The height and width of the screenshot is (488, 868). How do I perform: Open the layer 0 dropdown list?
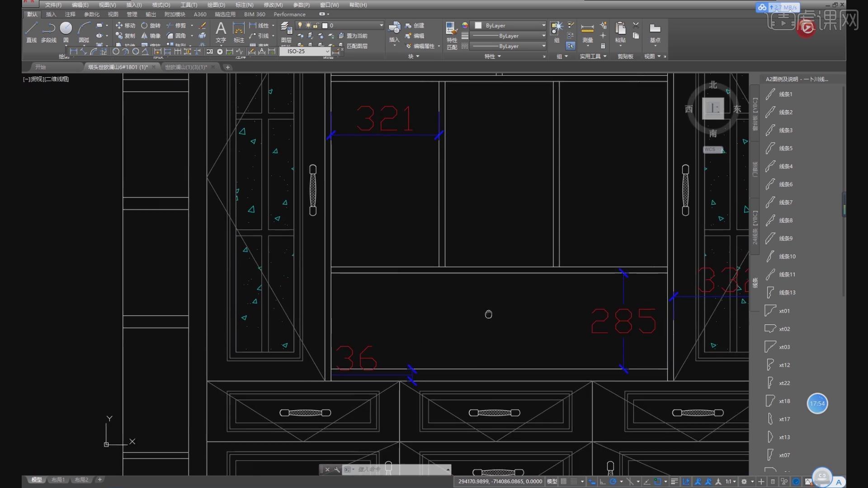point(381,25)
